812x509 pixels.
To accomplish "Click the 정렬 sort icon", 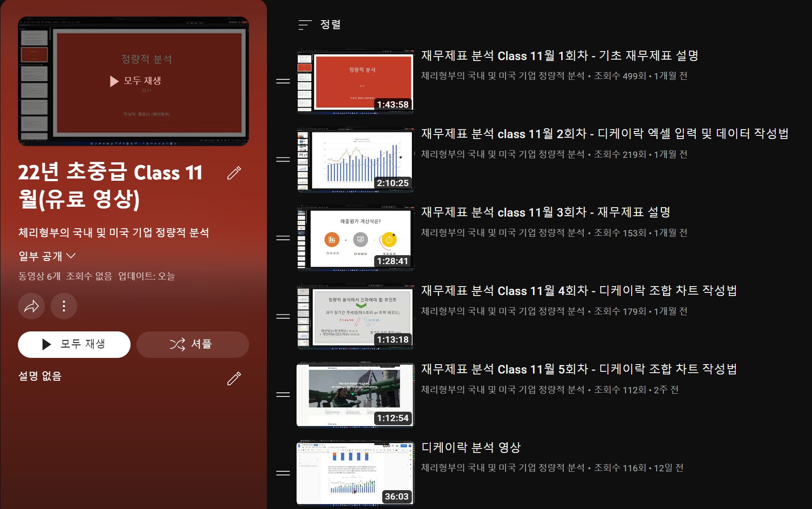I will click(x=305, y=25).
